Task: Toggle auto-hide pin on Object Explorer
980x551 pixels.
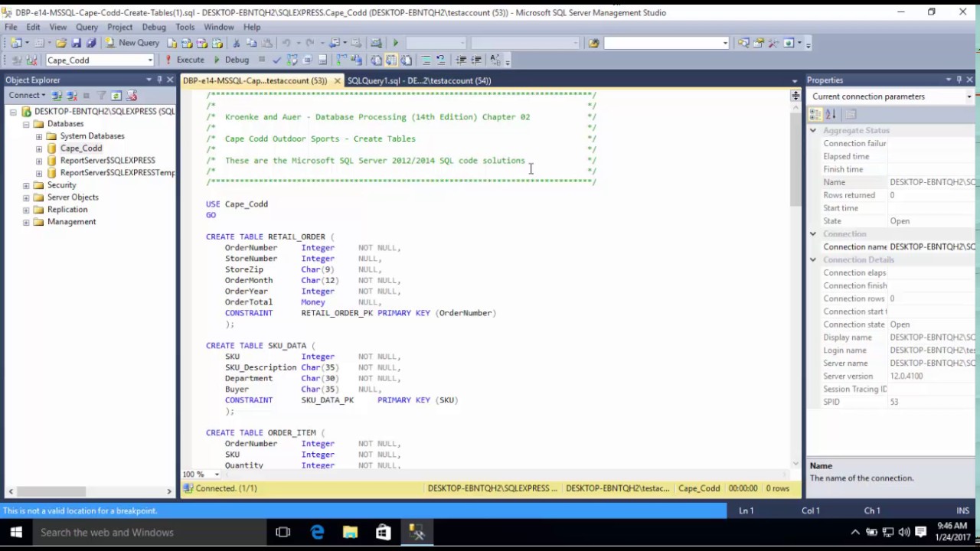Action: pyautogui.click(x=159, y=80)
